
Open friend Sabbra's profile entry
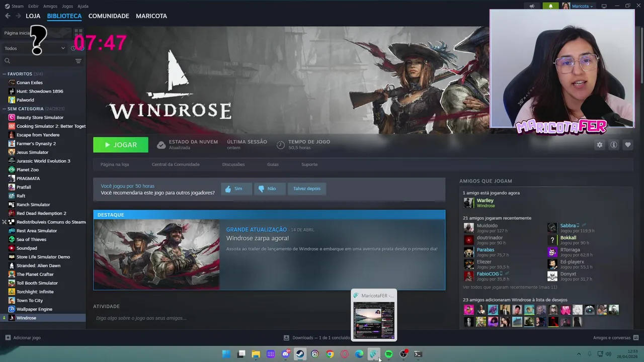[x=568, y=225]
